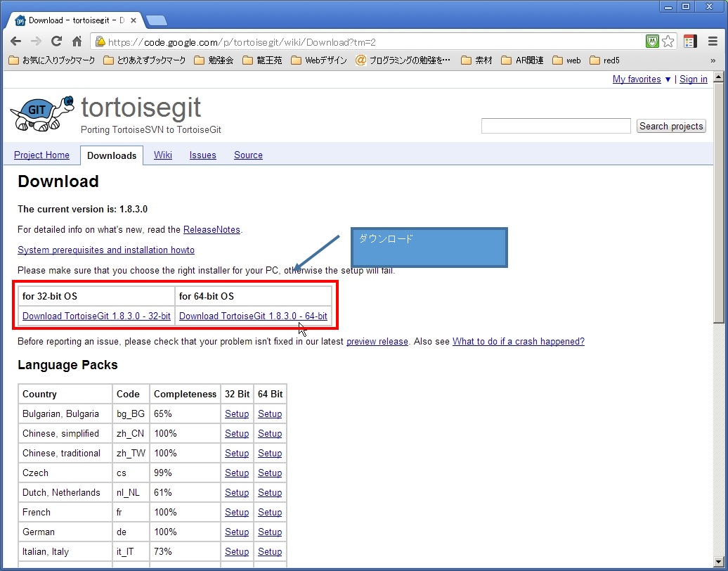The width and height of the screenshot is (728, 571).
Task: Click 64 Bit Setup for French
Action: (x=270, y=512)
